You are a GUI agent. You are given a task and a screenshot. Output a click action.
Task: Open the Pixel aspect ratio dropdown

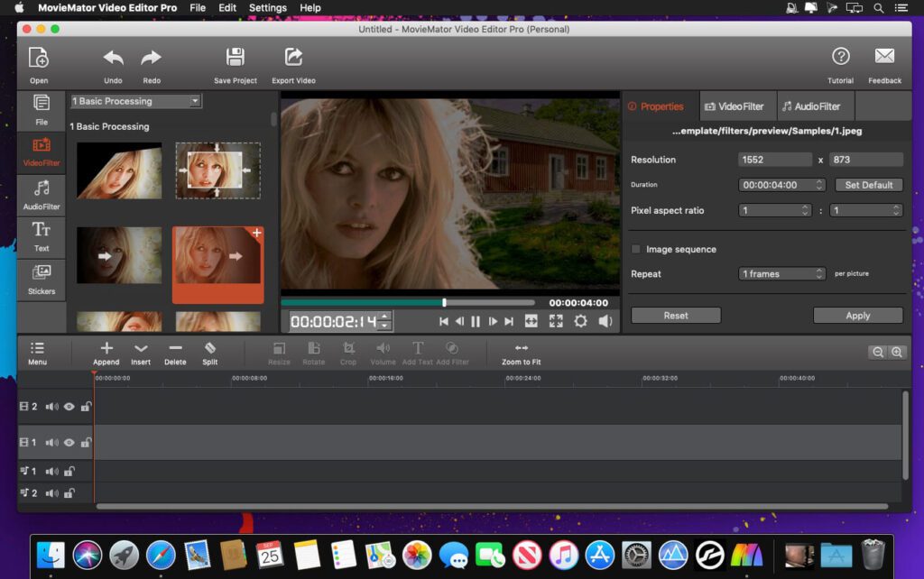(773, 210)
